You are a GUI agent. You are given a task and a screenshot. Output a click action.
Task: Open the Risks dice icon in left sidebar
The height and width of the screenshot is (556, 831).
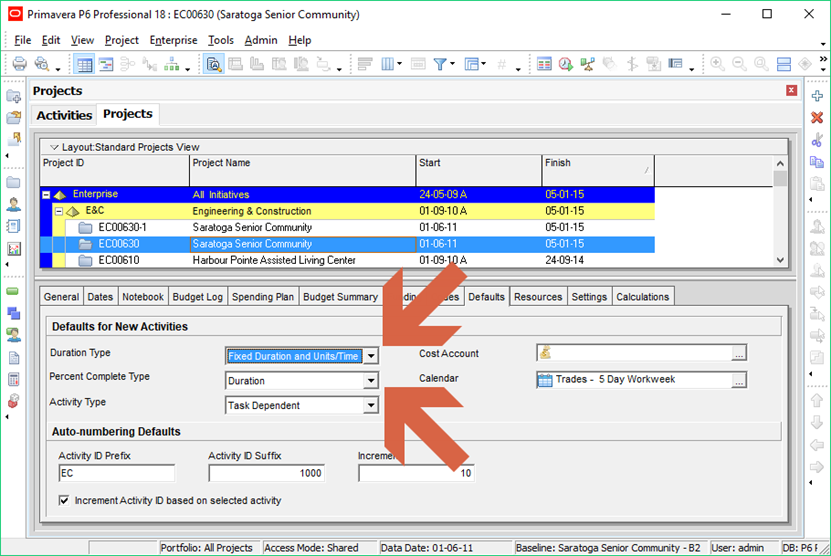13,401
